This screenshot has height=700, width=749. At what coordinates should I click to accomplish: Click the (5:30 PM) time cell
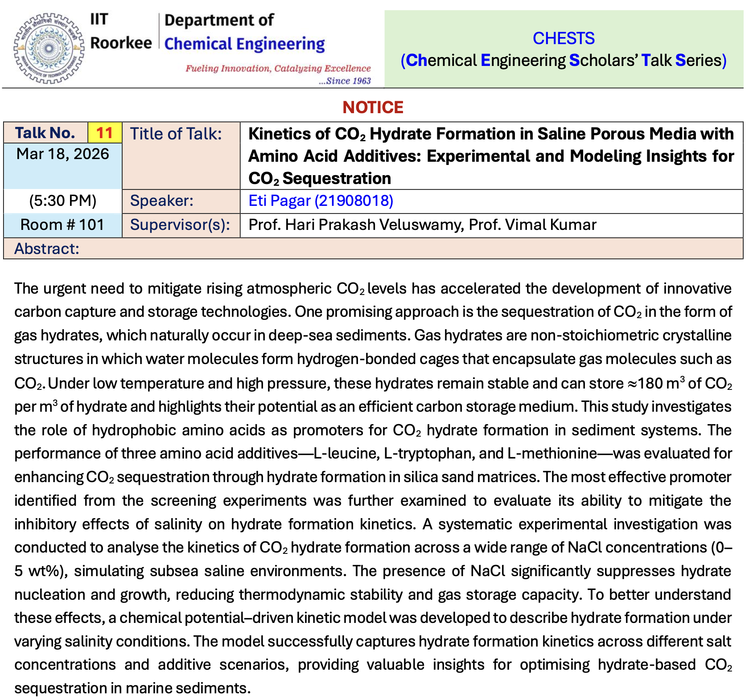(x=62, y=201)
